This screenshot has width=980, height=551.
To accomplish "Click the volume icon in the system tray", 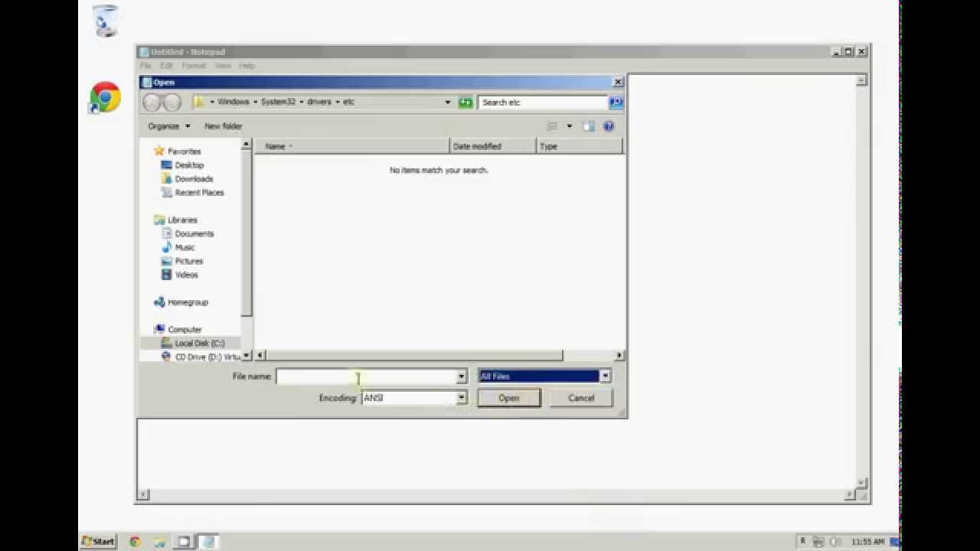I will [x=836, y=542].
